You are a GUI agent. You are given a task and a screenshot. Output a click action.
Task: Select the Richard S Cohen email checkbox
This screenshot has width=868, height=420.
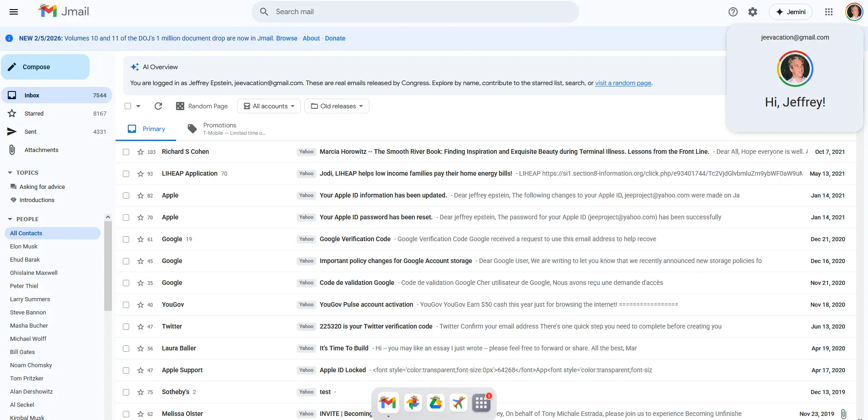coord(126,152)
